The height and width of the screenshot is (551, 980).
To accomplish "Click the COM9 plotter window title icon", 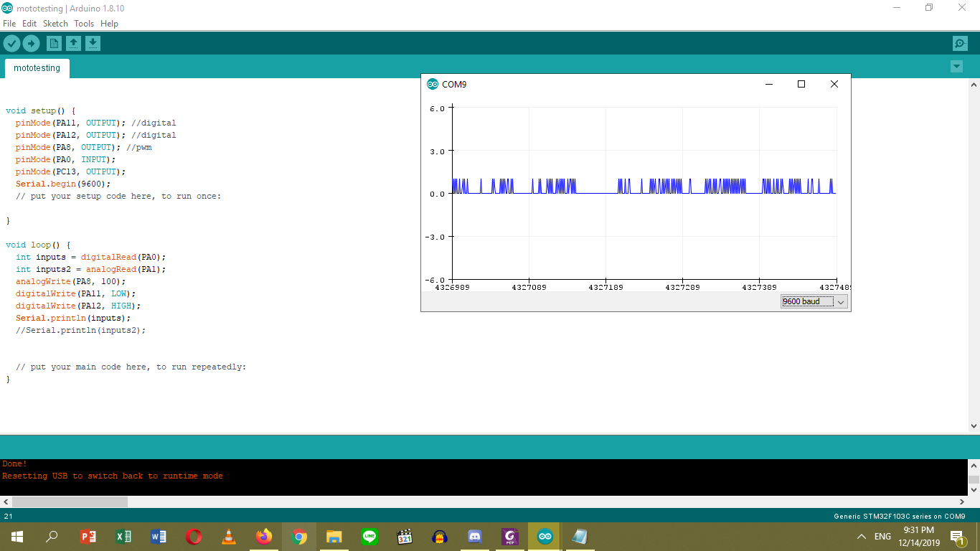I will pos(432,84).
